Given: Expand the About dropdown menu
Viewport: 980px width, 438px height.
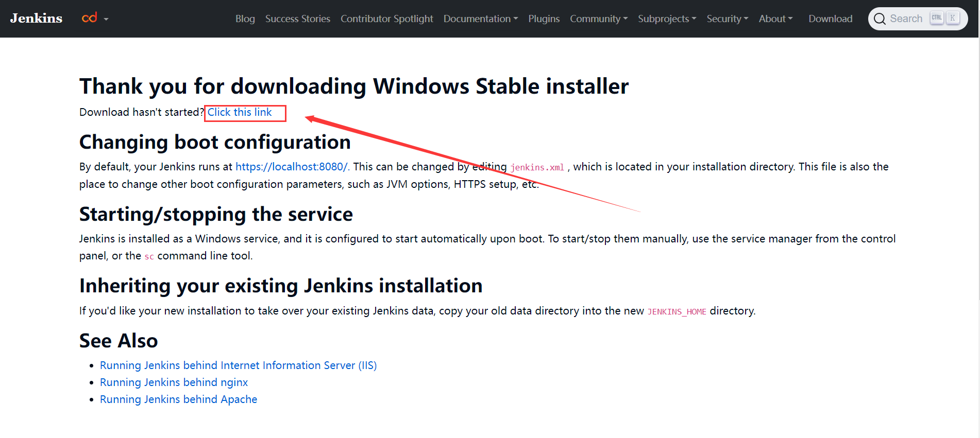Looking at the screenshot, I should coord(775,19).
